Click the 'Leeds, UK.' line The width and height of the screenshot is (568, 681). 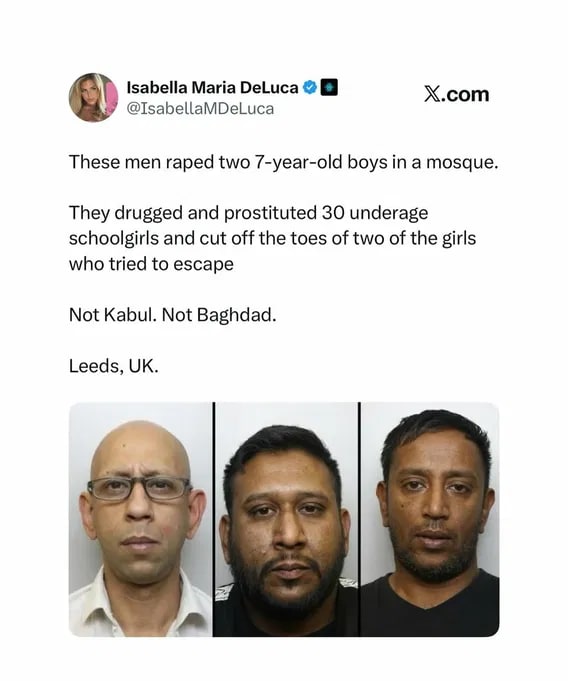click(x=114, y=367)
